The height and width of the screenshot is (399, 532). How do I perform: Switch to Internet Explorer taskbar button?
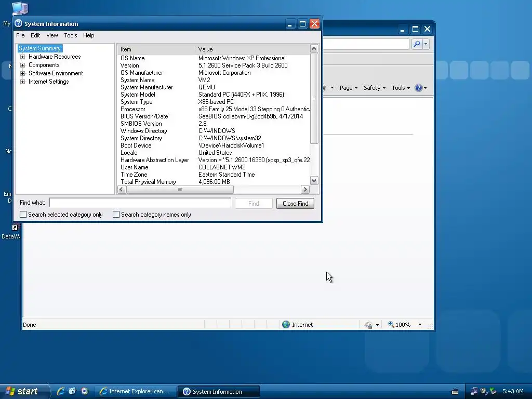point(135,392)
